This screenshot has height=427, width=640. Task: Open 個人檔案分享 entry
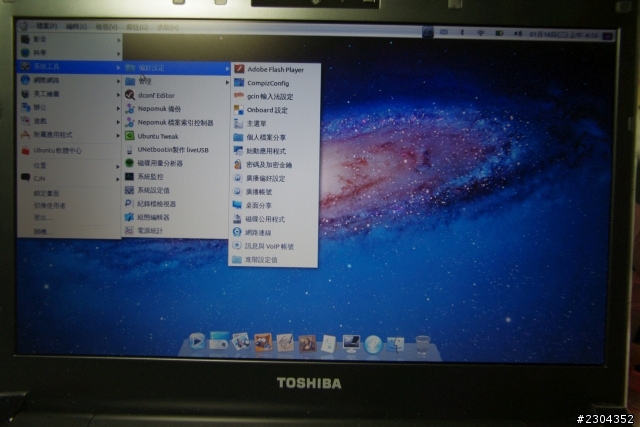tap(275, 137)
